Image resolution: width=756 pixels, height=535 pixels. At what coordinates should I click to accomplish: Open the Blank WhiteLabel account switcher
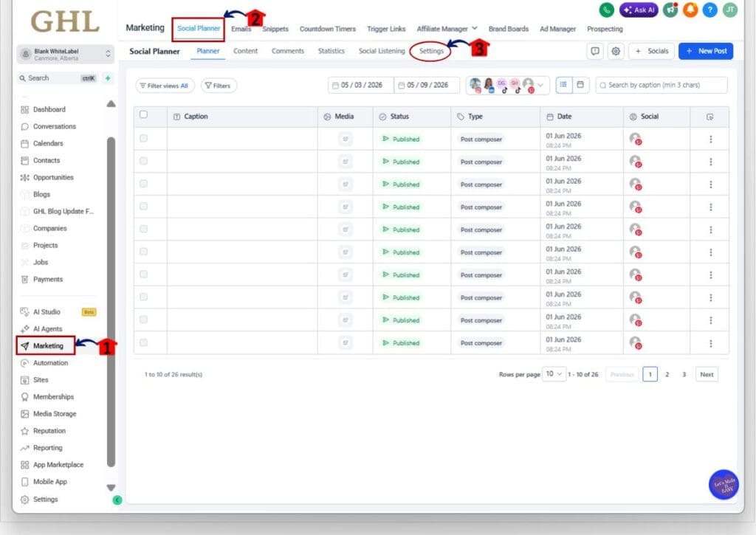coord(66,54)
